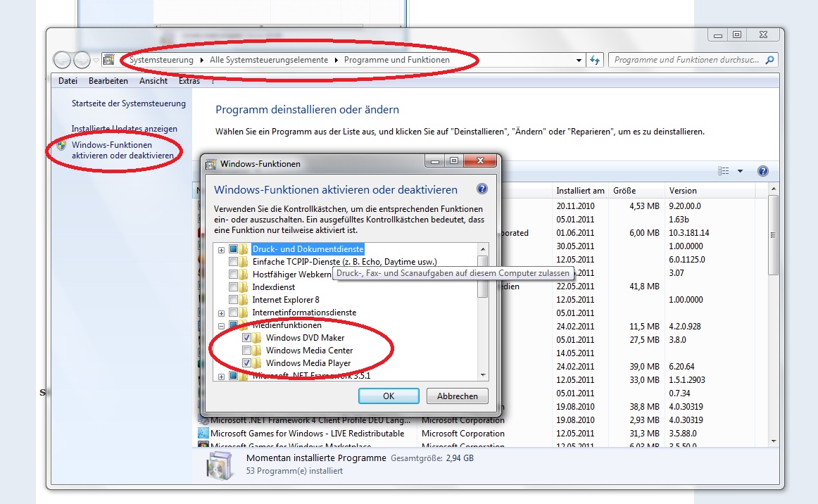Select Alle Systemsteuerungselemente breadcrumb
Image resolution: width=818 pixels, height=504 pixels.
coord(269,60)
